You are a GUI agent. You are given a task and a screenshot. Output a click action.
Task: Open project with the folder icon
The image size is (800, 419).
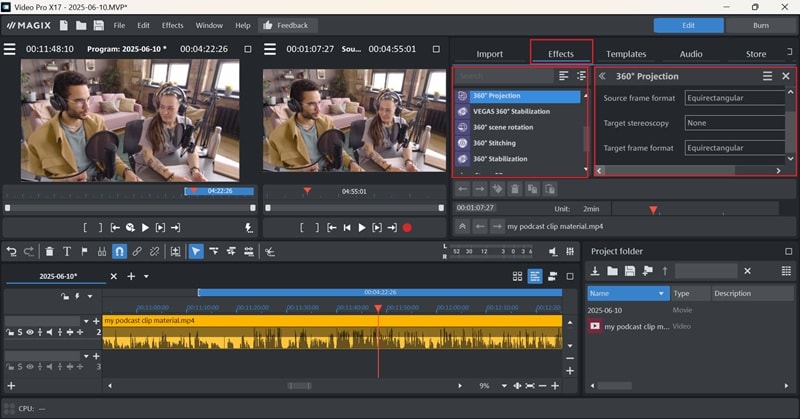click(x=81, y=25)
